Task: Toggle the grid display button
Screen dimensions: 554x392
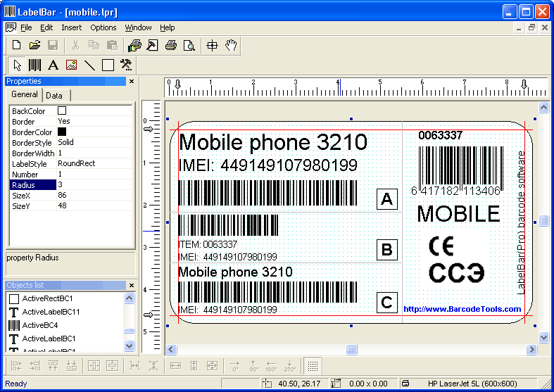Action: pos(313,366)
